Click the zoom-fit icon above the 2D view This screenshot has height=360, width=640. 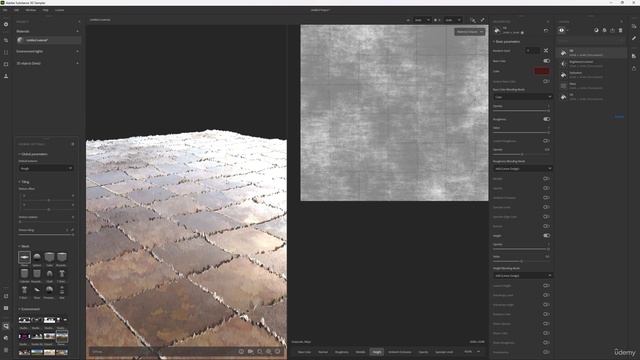473,20
